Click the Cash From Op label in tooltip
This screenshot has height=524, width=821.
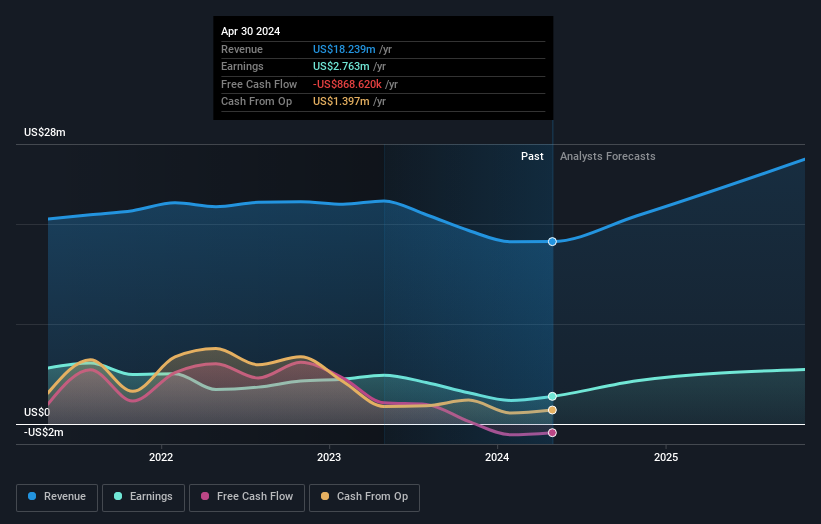pos(257,102)
